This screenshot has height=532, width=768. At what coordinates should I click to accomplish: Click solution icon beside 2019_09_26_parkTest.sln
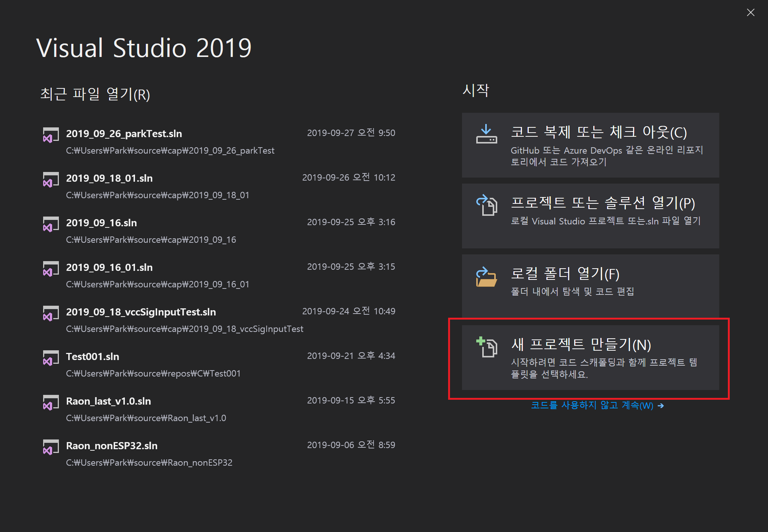pos(51,135)
